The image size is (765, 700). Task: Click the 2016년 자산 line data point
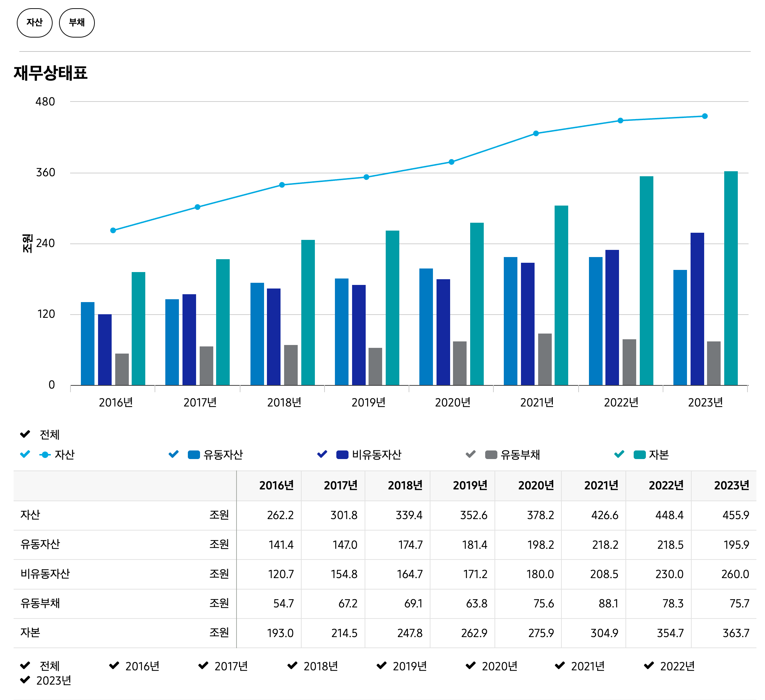tap(113, 231)
